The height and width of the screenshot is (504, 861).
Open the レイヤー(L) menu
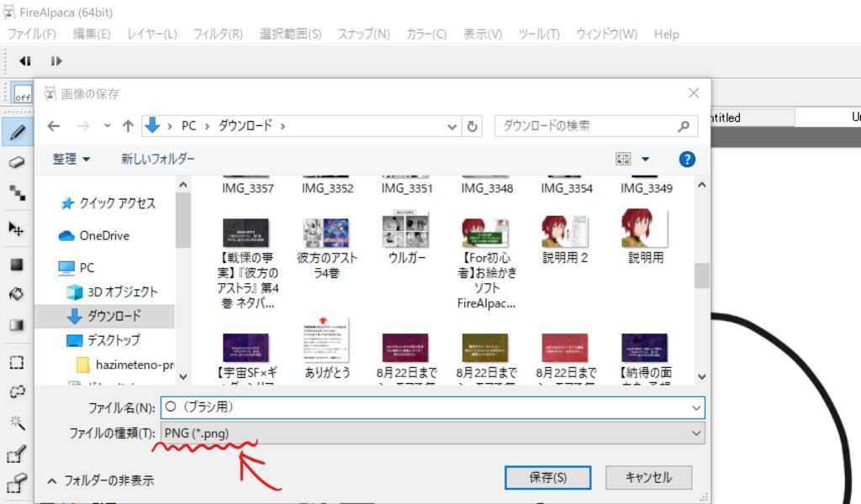(151, 34)
